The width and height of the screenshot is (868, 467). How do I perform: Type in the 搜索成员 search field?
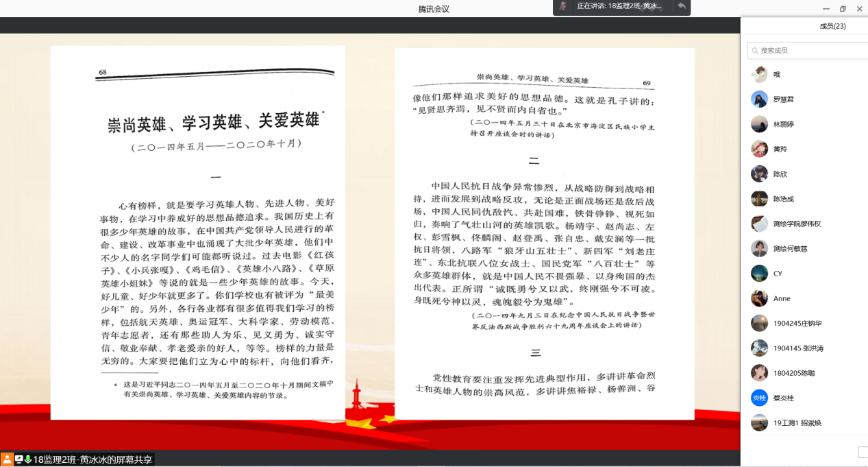coord(812,51)
